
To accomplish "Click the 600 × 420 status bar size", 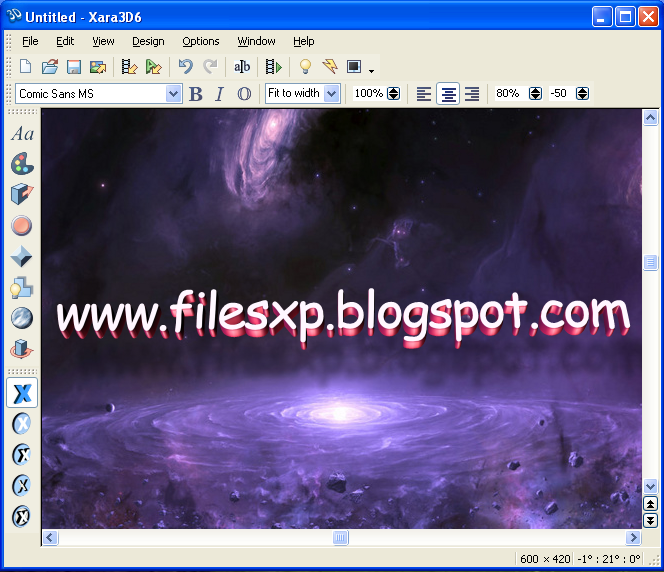I will (545, 559).
